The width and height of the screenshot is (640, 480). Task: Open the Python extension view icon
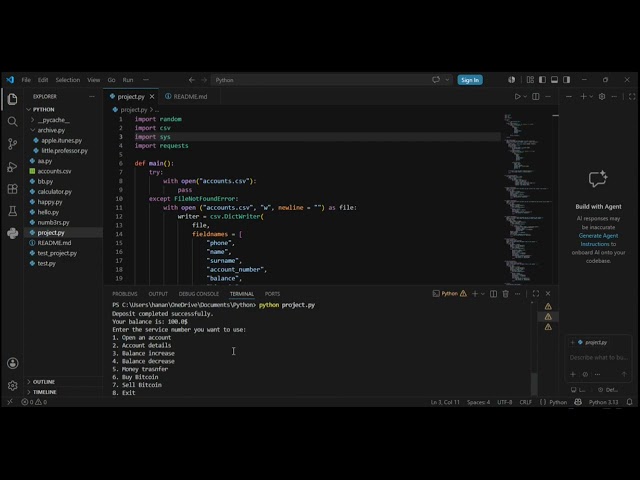[x=13, y=233]
